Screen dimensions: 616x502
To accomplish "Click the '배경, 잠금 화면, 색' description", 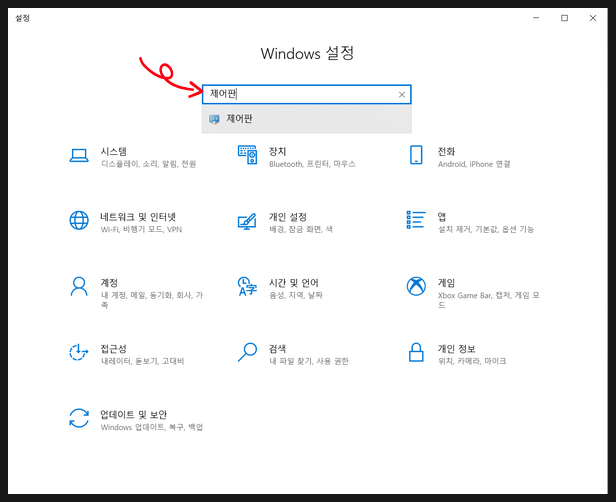I will click(301, 229).
